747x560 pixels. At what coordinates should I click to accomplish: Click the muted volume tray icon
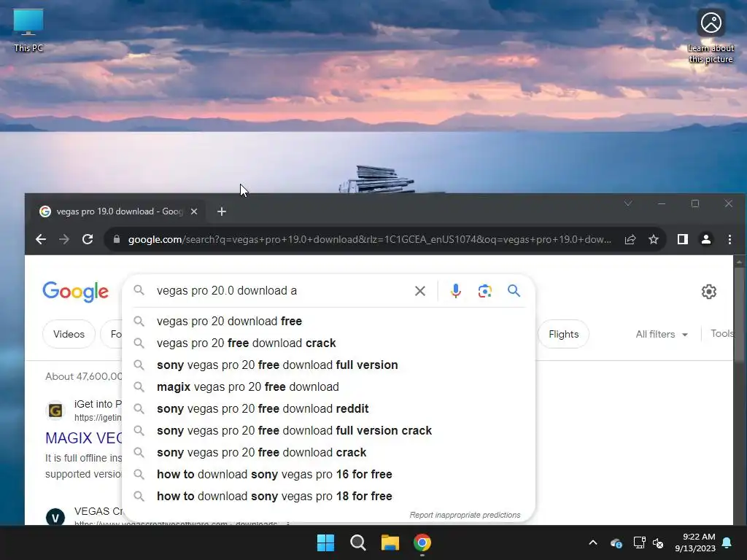pos(659,542)
